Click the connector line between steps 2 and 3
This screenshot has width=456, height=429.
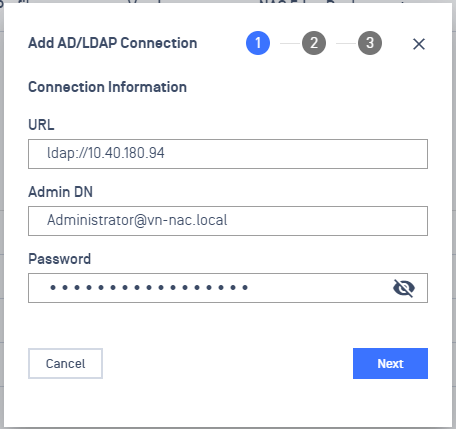(346, 43)
